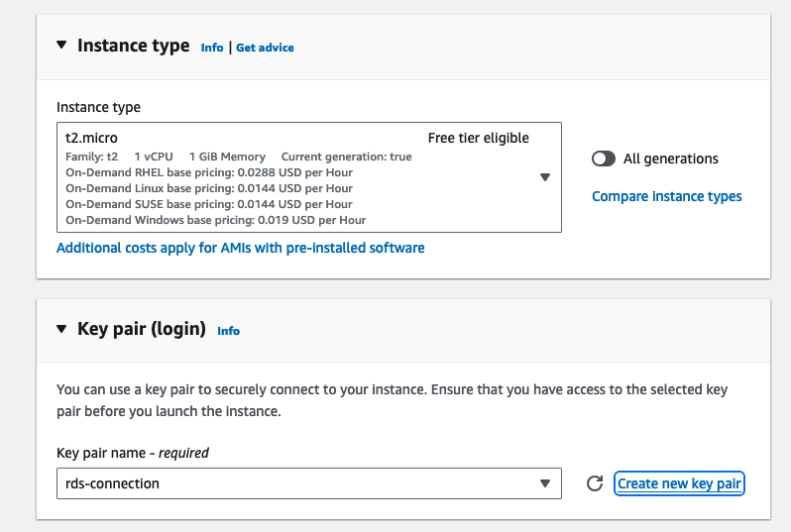This screenshot has height=532, width=791.
Task: Collapse the Instance type section triangle
Action: coord(61,46)
